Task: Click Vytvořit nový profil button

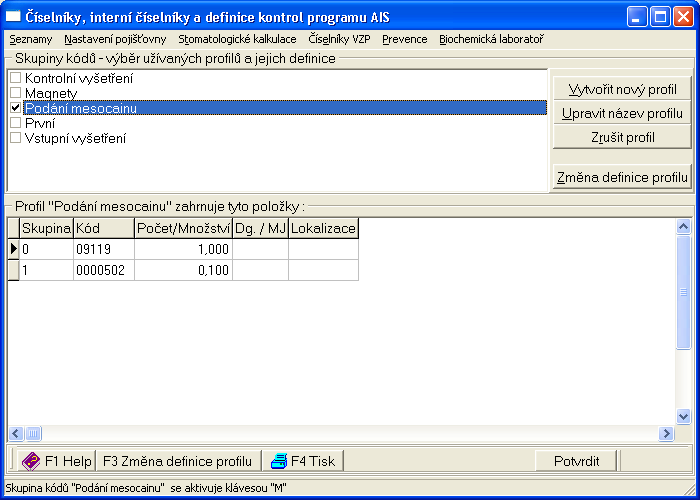Action: pyautogui.click(x=621, y=89)
